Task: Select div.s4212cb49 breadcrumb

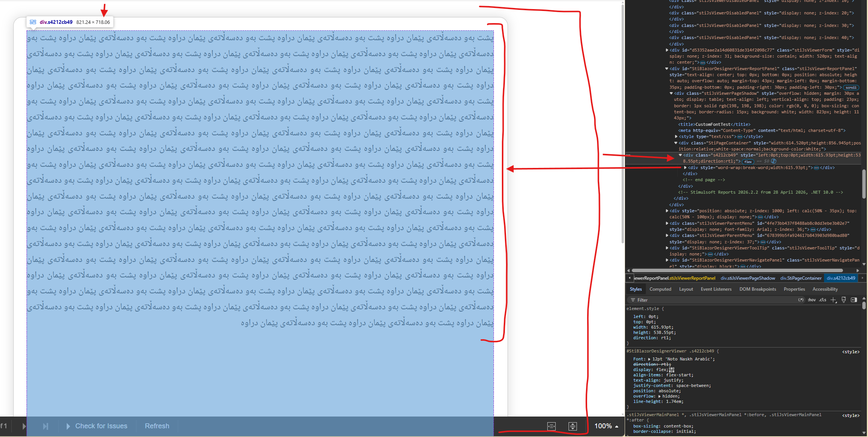Action: pos(841,278)
